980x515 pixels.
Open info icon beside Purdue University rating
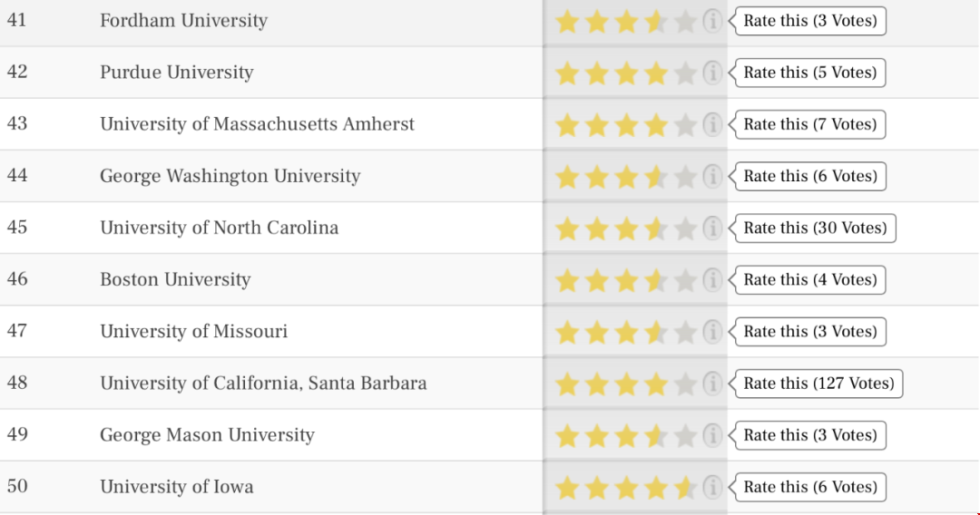tap(712, 73)
